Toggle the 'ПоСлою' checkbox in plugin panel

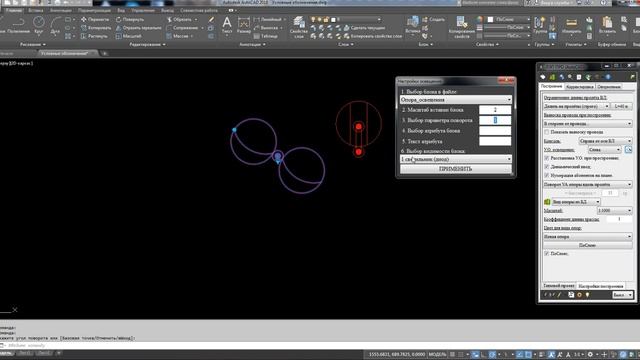click(x=547, y=253)
